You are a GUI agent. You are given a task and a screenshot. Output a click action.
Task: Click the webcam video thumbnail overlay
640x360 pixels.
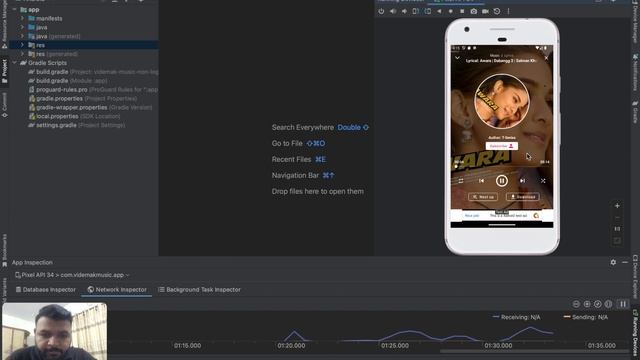pos(55,331)
